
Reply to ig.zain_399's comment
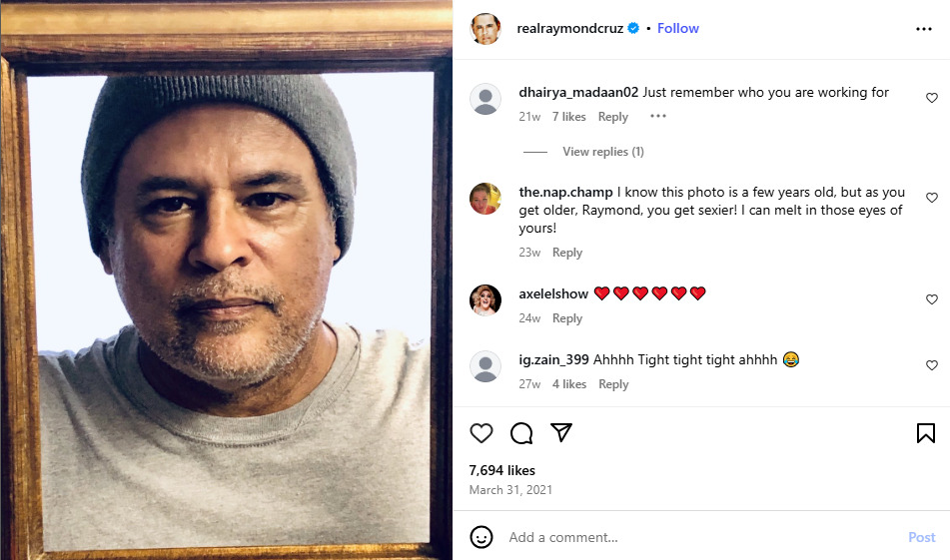click(x=613, y=384)
